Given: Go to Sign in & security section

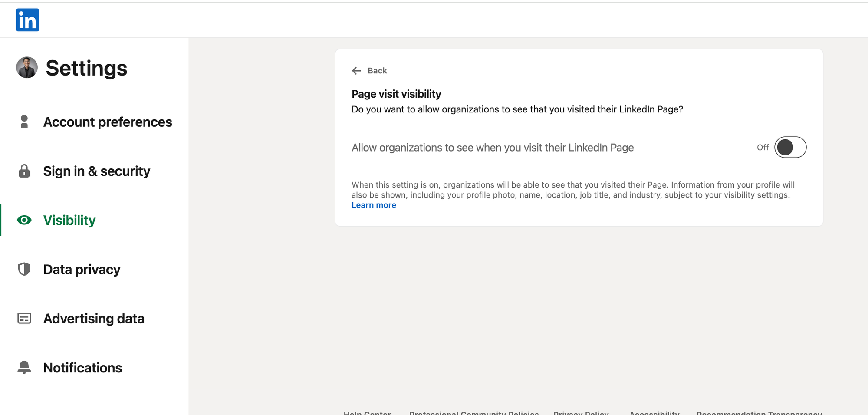Looking at the screenshot, I should point(96,171).
